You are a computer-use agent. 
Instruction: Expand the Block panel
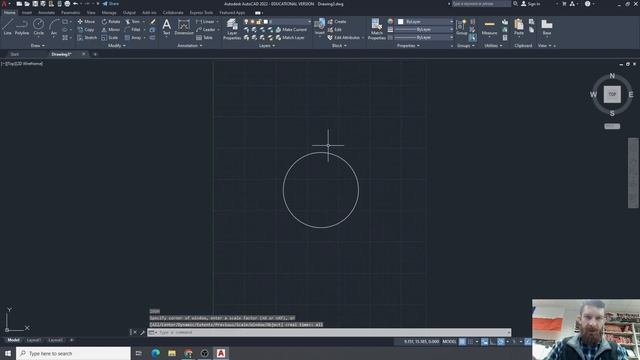click(339, 46)
